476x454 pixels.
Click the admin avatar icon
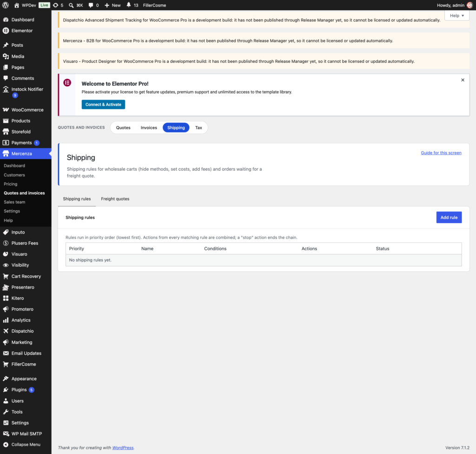(469, 5)
